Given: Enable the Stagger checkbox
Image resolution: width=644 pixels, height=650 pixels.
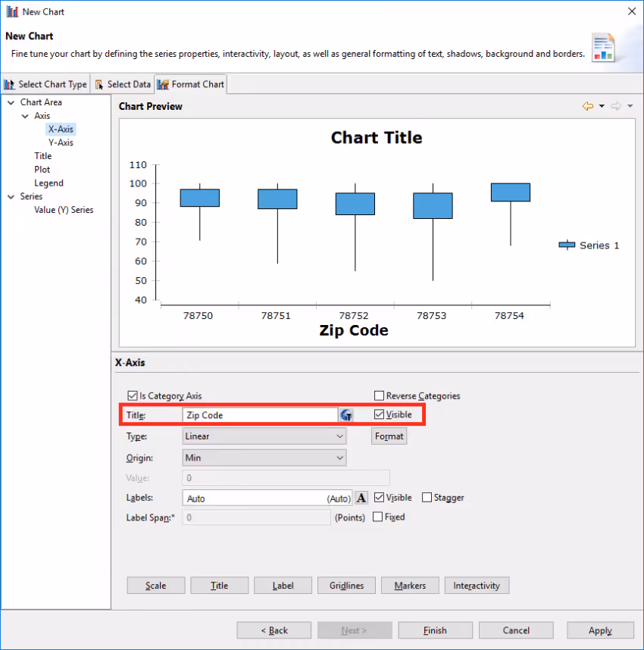Looking at the screenshot, I should [427, 497].
